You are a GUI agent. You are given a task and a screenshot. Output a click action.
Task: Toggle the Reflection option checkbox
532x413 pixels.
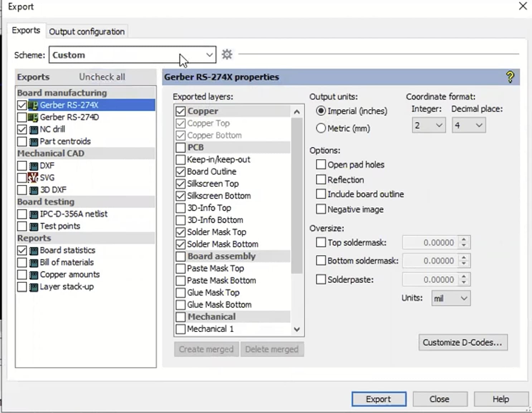point(321,179)
